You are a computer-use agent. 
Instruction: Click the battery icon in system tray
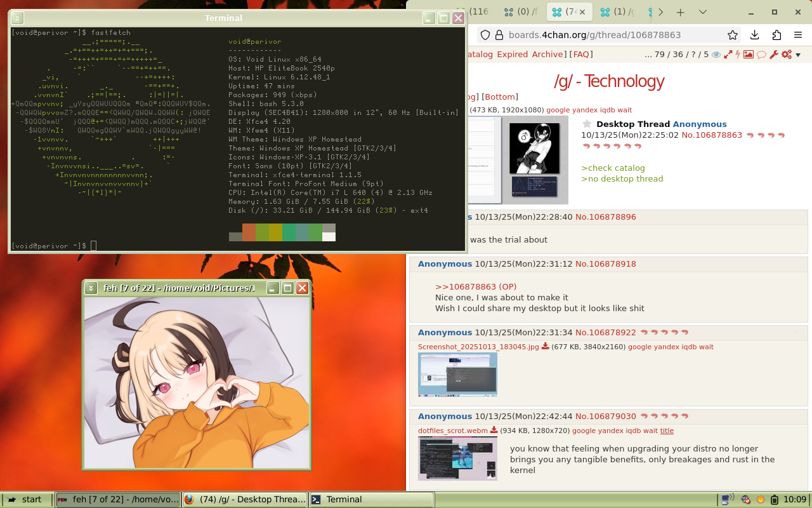coord(775,500)
